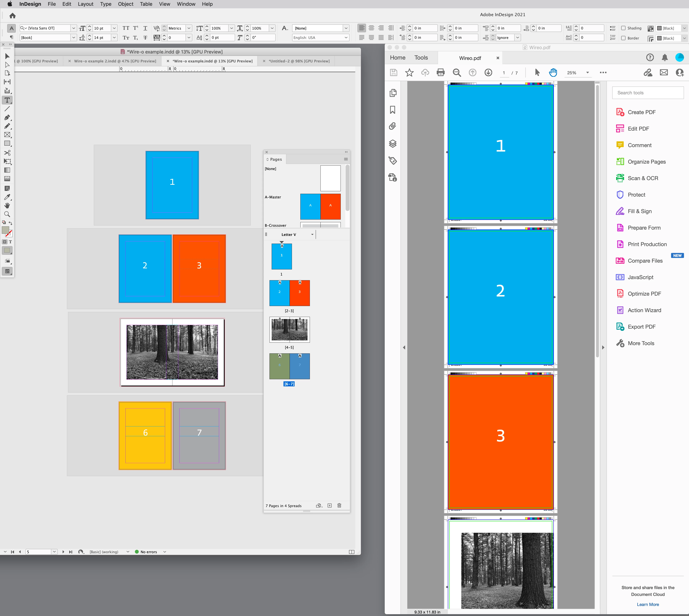689x616 pixels.
Task: Switch to Wire-o example 2.indd tab
Action: pos(115,61)
